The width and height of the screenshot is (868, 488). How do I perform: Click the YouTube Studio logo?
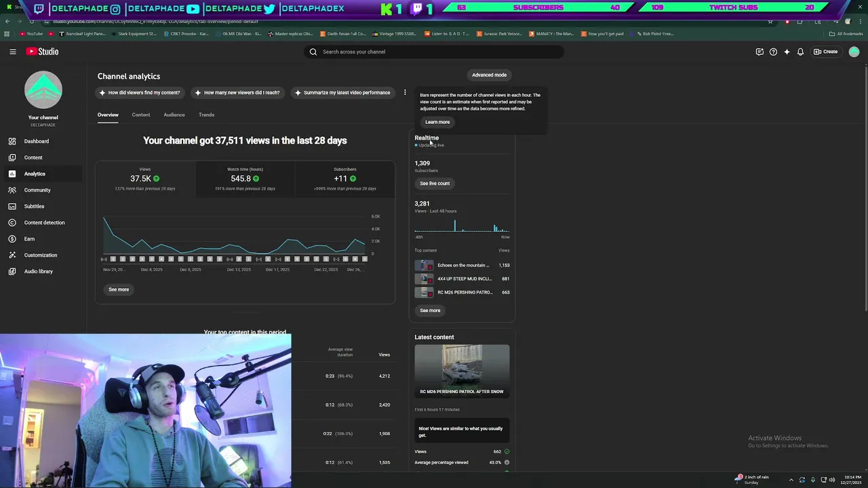(43, 52)
